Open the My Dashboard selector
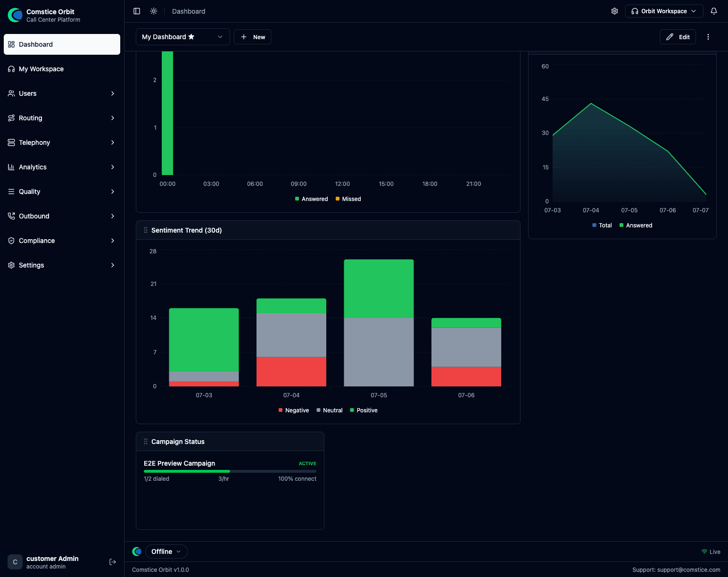 (x=182, y=37)
